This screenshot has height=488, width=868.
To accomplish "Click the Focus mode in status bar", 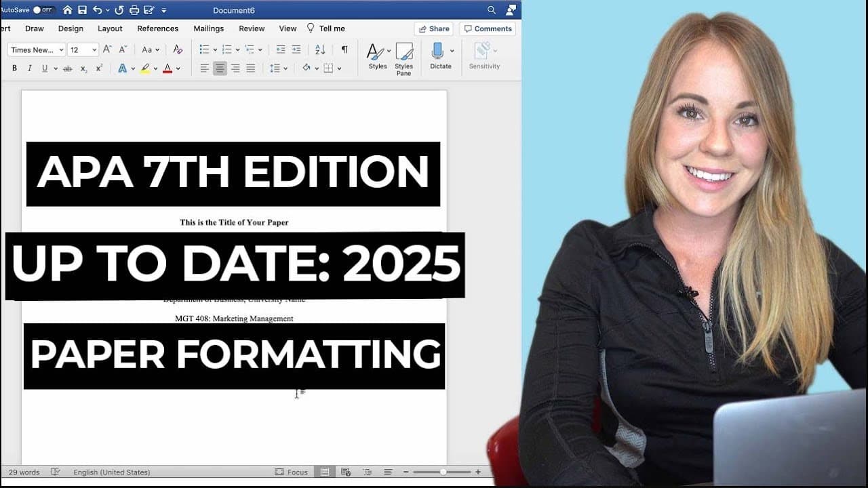I will [291, 472].
